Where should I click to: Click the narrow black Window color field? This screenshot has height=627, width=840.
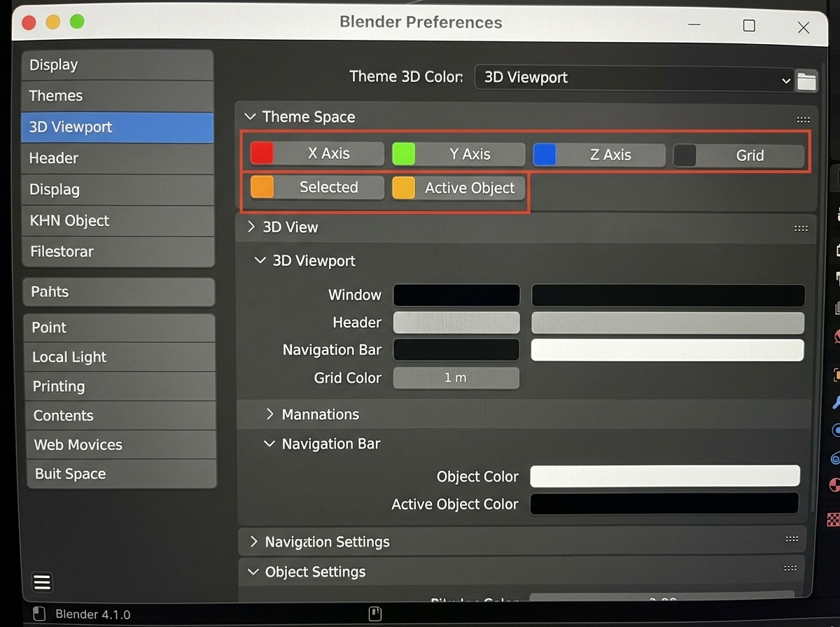(456, 295)
